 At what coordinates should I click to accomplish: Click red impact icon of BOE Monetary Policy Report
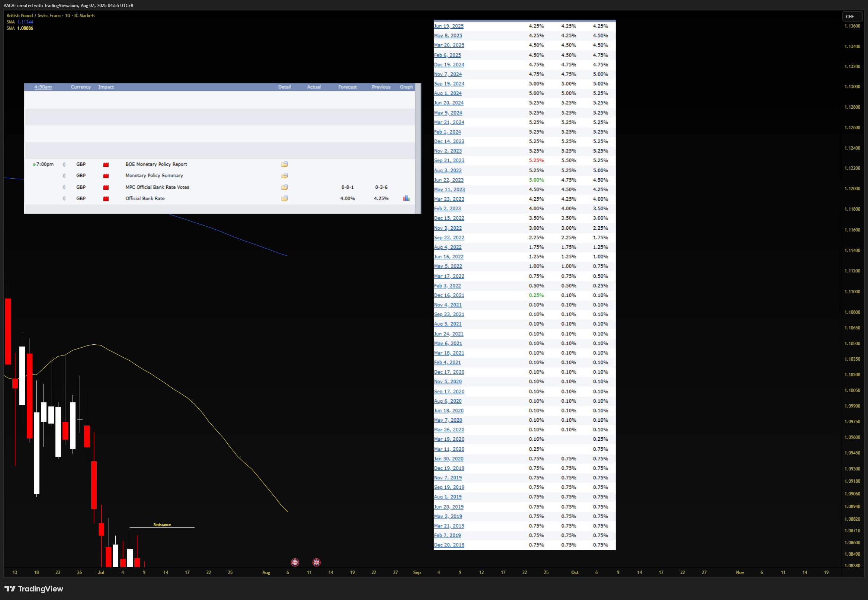pos(106,165)
